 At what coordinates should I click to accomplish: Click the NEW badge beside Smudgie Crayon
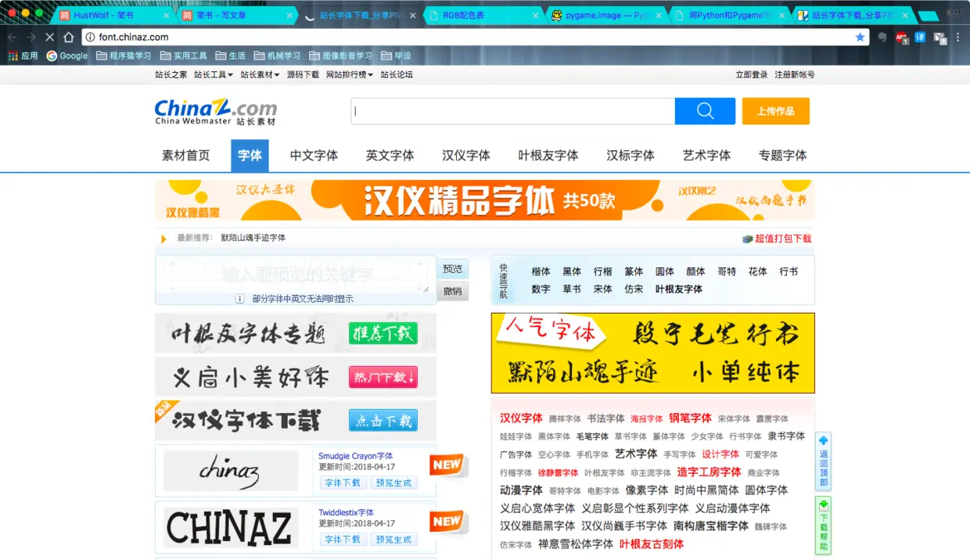click(447, 465)
